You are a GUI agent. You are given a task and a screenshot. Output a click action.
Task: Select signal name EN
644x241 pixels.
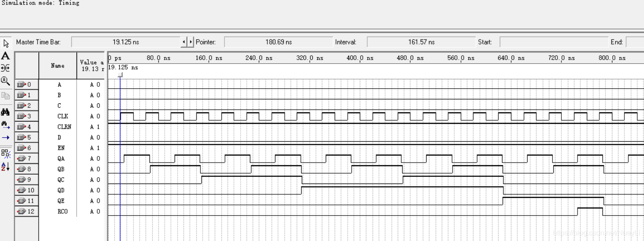coord(61,148)
